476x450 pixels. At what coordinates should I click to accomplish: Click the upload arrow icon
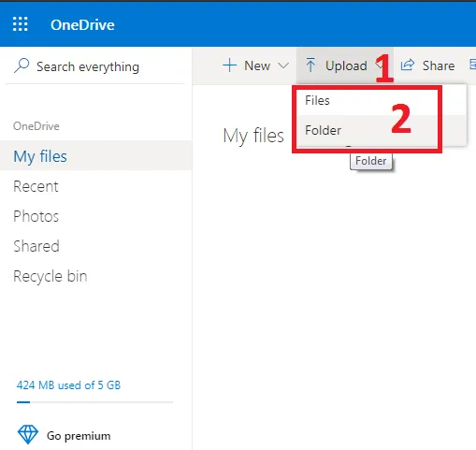(310, 65)
